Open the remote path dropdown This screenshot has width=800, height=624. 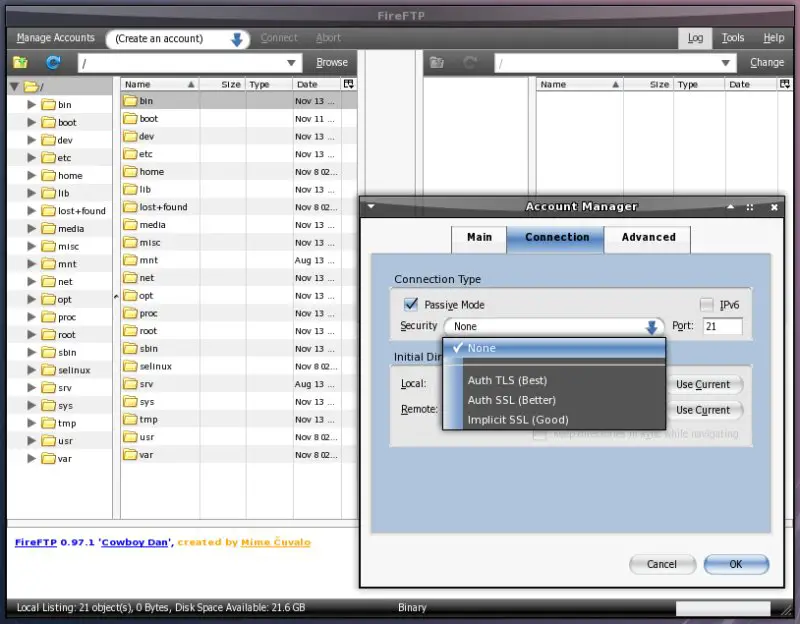point(726,63)
